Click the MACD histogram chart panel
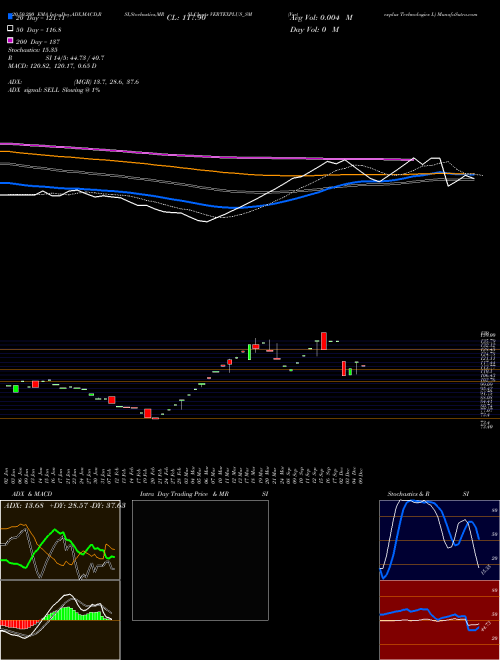The image size is (500, 660). 60,620
